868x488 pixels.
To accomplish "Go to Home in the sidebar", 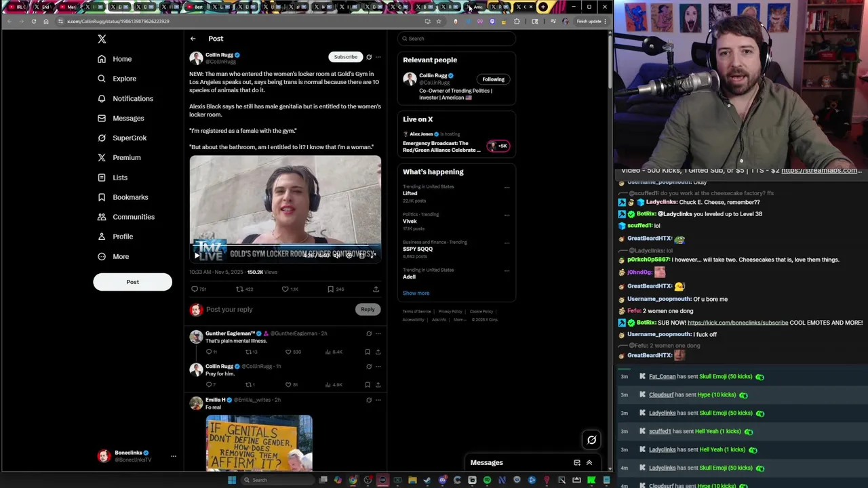I will [115, 59].
